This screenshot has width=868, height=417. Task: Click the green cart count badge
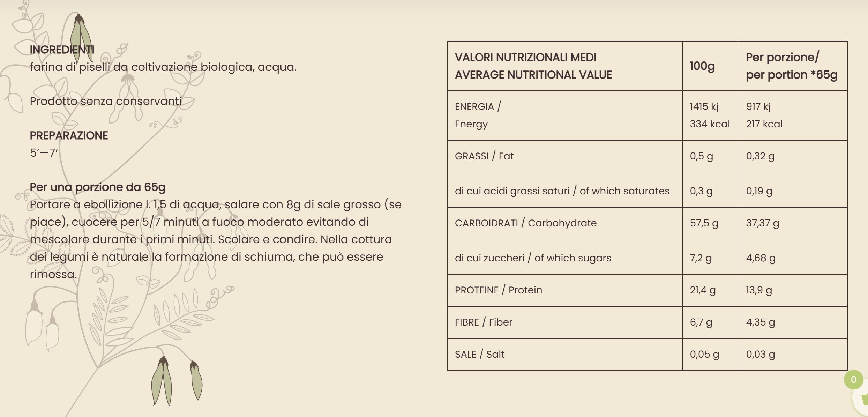853,379
